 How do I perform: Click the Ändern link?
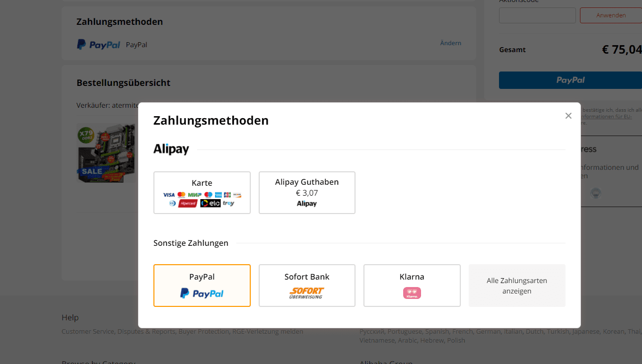(451, 43)
